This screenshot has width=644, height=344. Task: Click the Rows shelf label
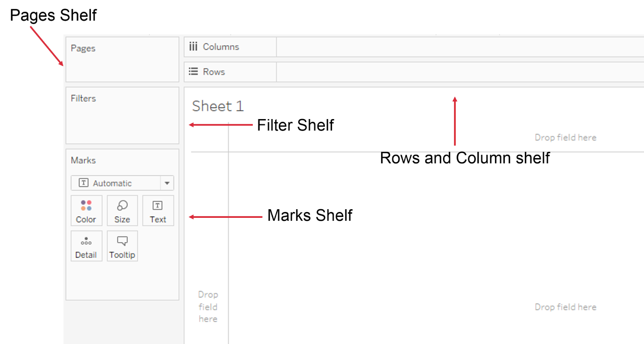[214, 72]
